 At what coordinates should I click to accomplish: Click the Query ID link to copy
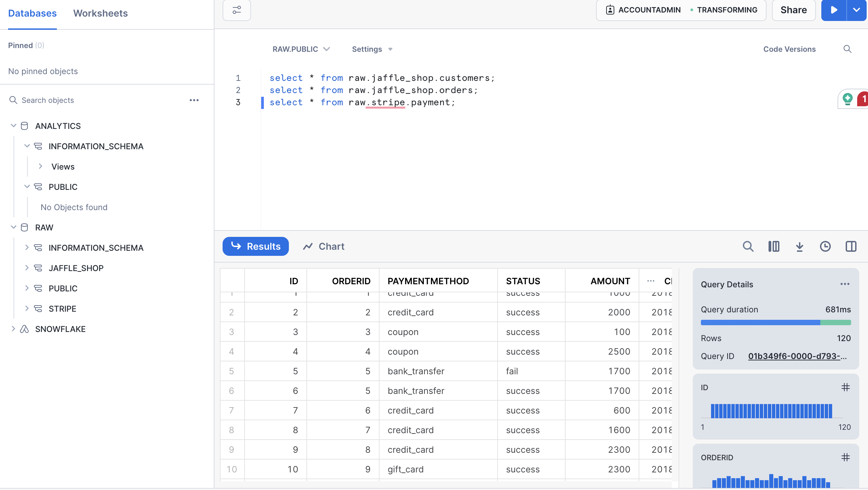point(798,356)
